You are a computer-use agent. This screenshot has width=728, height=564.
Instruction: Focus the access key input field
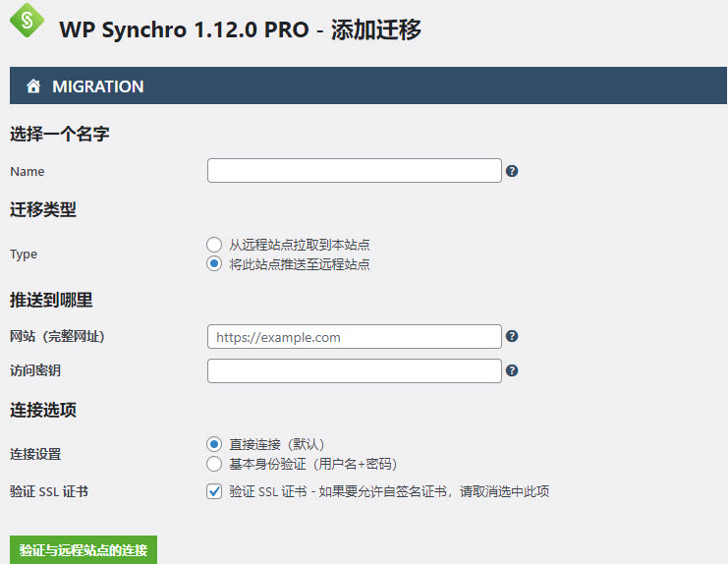355,370
